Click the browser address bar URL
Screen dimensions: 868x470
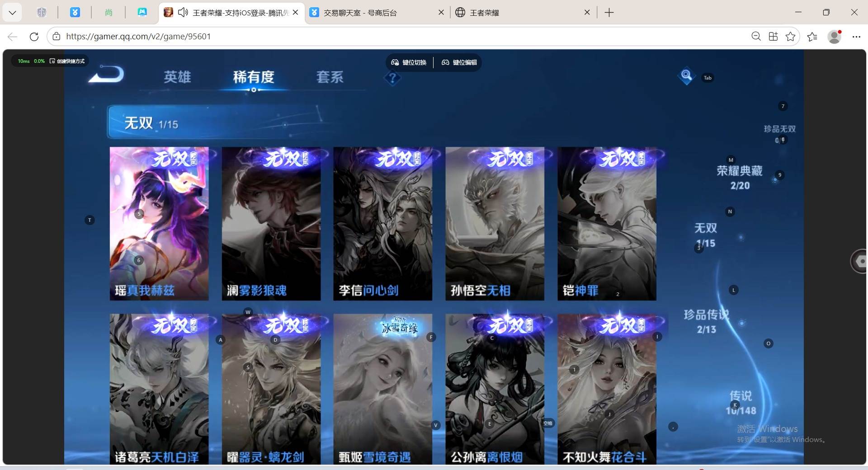(138, 37)
